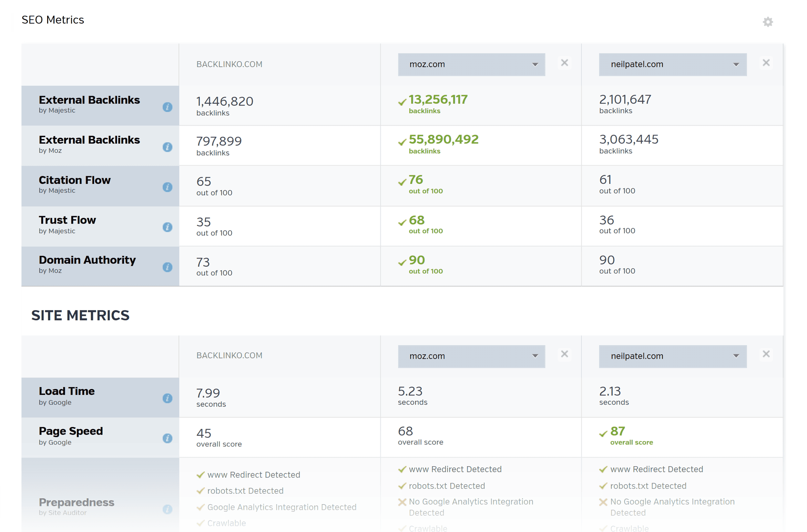
Task: Click Page Speed score 45
Action: point(204,433)
